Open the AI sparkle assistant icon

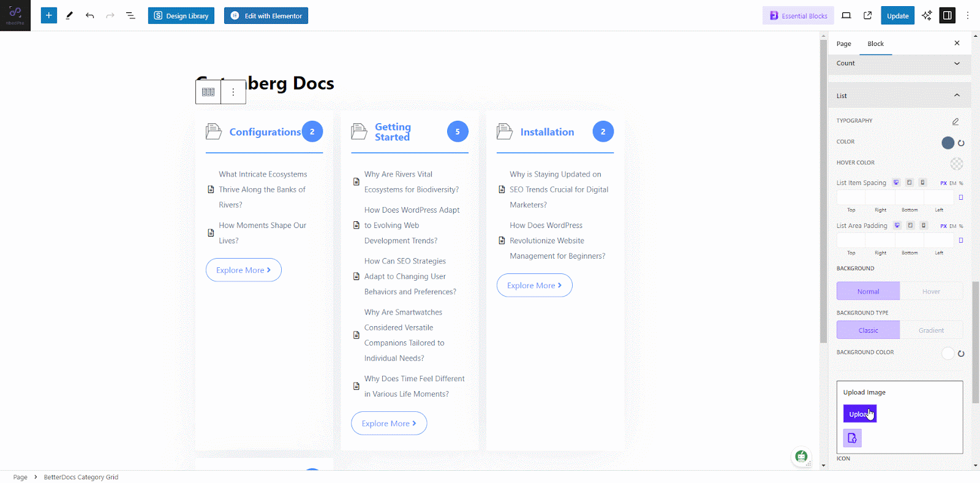point(927,15)
